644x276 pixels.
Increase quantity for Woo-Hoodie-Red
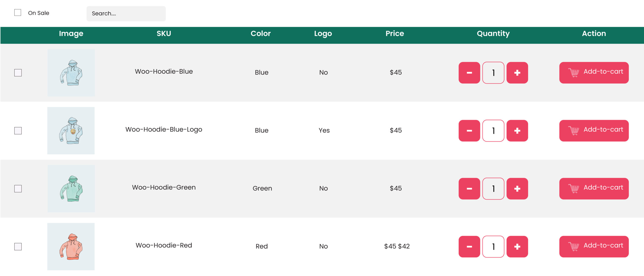[x=517, y=247]
